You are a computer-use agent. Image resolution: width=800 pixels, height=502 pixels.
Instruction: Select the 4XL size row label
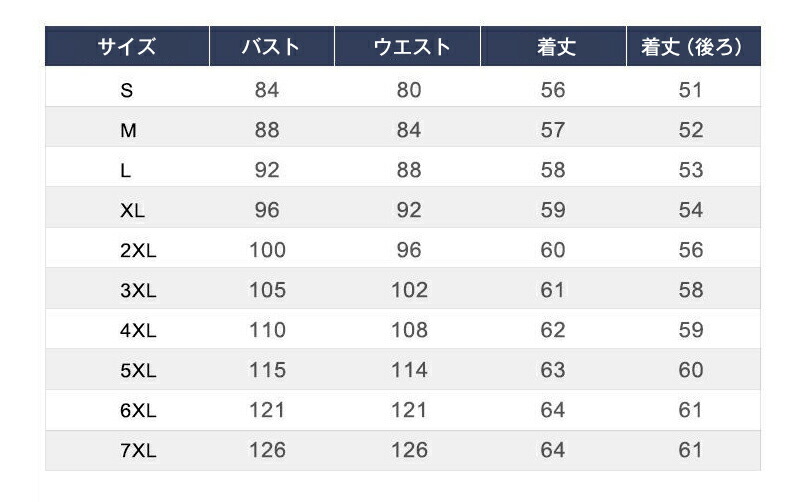tap(138, 330)
